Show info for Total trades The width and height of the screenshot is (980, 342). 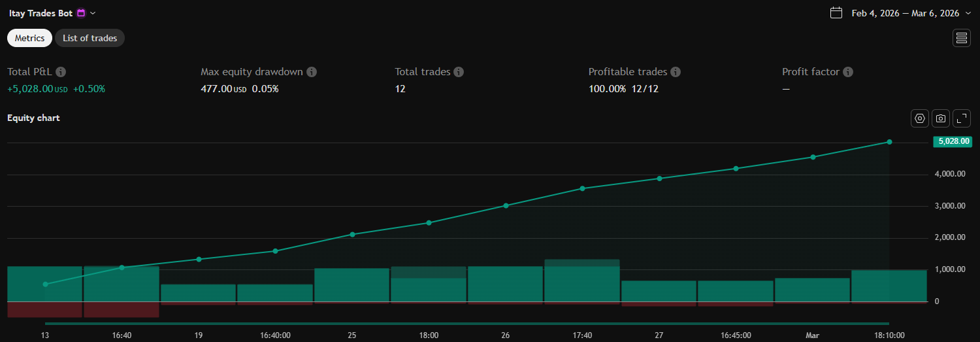tap(459, 72)
